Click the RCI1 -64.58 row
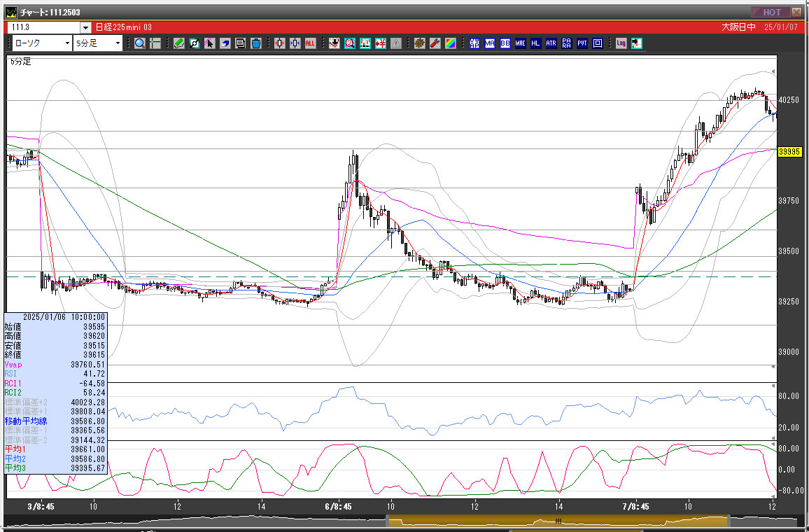The width and height of the screenshot is (809, 532). tap(55, 384)
